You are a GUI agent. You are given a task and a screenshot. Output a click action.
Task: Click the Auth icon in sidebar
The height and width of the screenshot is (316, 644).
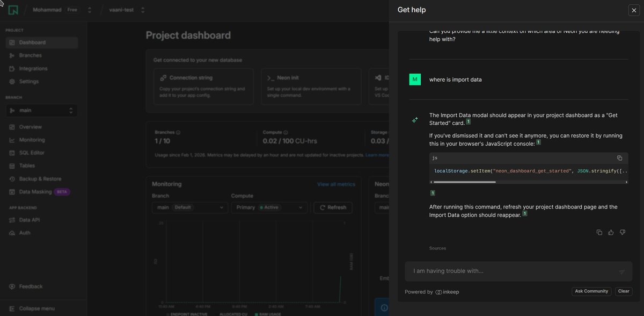pyautogui.click(x=12, y=233)
